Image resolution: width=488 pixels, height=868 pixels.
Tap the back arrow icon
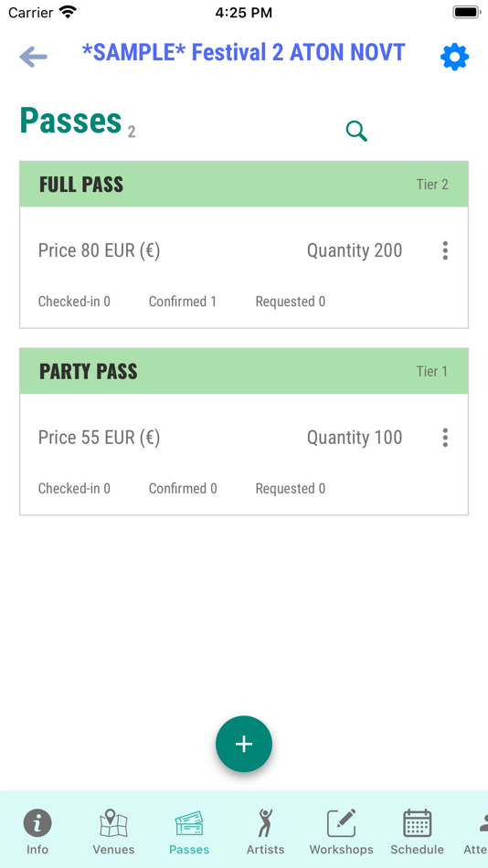click(x=33, y=57)
